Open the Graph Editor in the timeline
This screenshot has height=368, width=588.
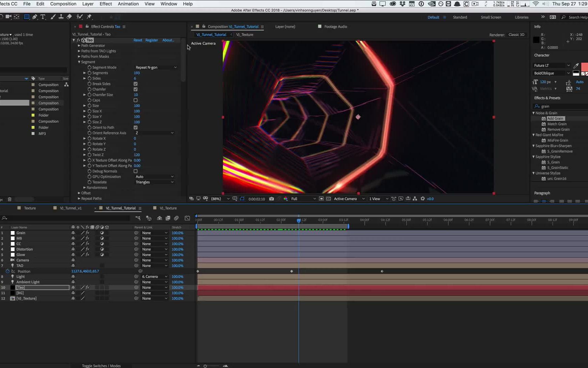click(187, 218)
